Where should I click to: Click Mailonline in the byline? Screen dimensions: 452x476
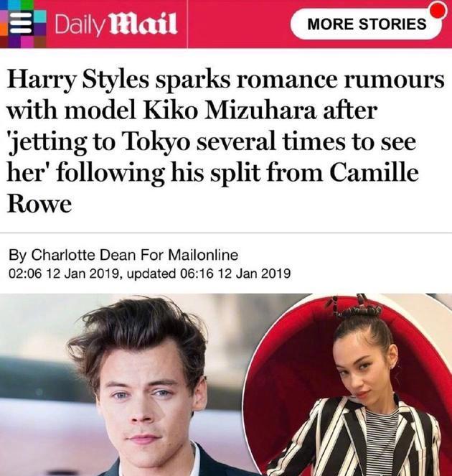point(203,255)
